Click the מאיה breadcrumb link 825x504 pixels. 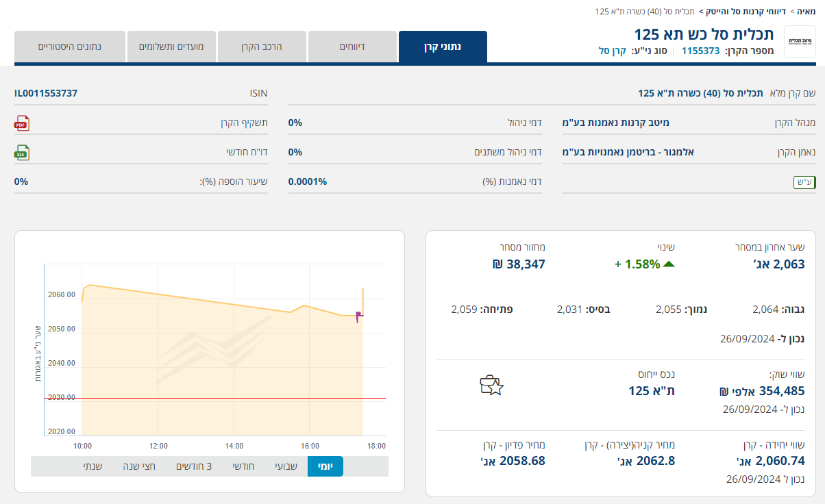pyautogui.click(x=807, y=12)
